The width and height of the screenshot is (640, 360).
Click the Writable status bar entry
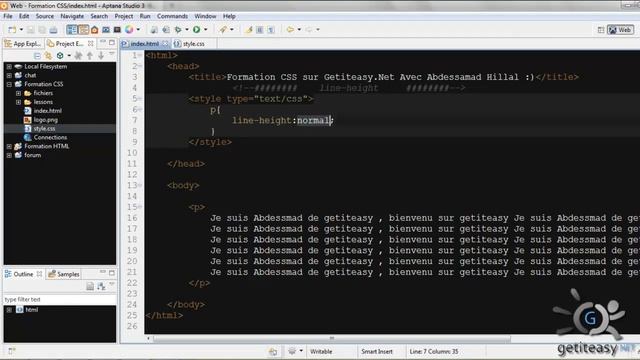click(321, 351)
